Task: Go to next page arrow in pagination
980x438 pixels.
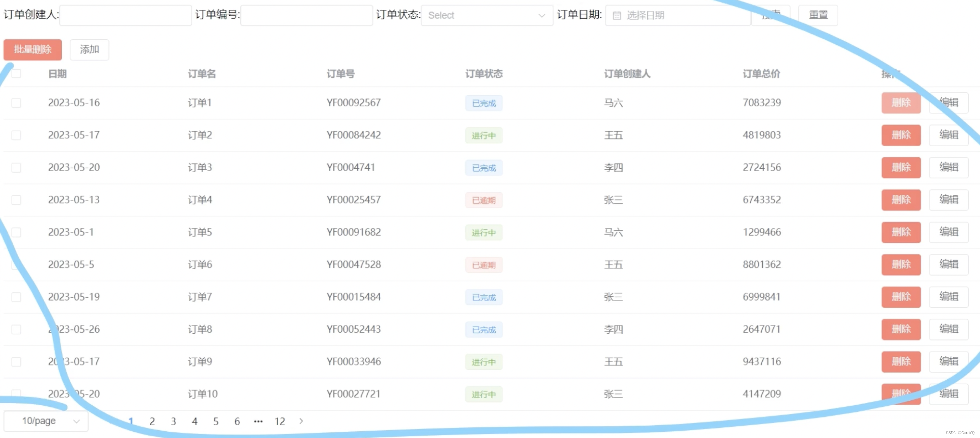Action: tap(301, 421)
